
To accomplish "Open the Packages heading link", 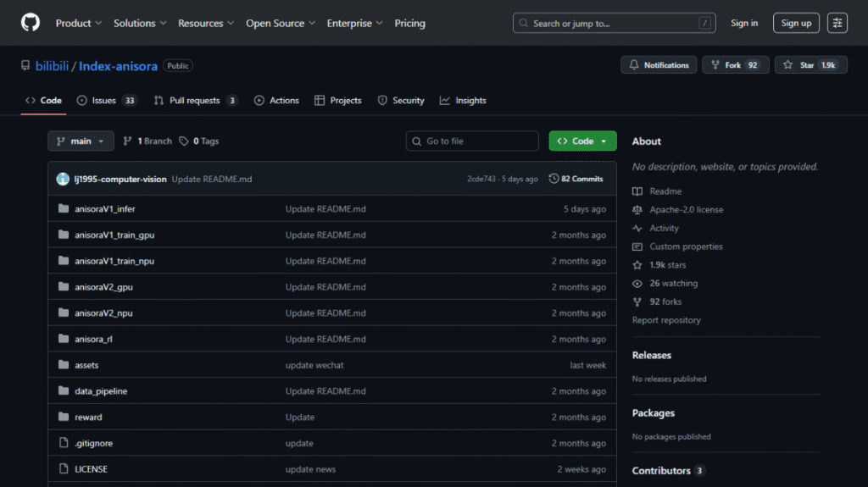I will (x=654, y=412).
